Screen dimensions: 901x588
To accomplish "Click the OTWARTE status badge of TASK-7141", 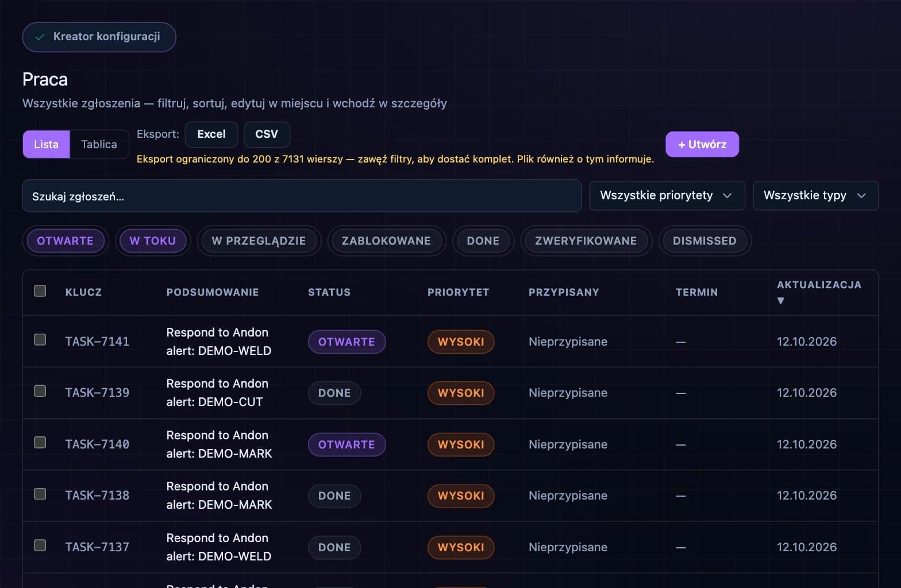I will (x=346, y=342).
